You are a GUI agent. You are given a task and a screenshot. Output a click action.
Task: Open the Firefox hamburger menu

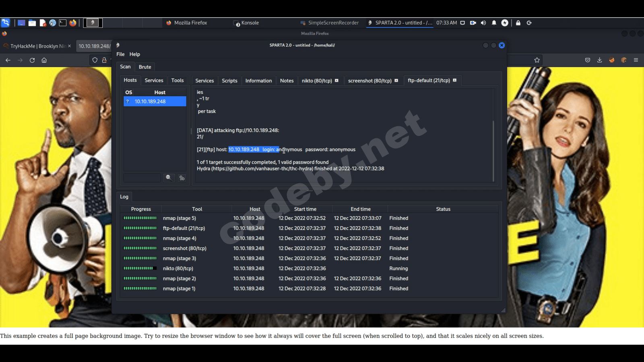(636, 60)
